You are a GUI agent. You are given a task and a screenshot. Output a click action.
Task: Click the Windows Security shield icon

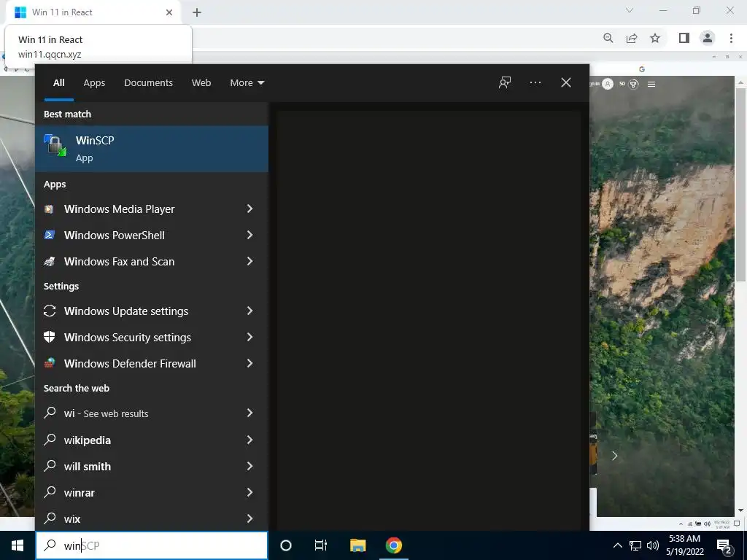pyautogui.click(x=49, y=337)
